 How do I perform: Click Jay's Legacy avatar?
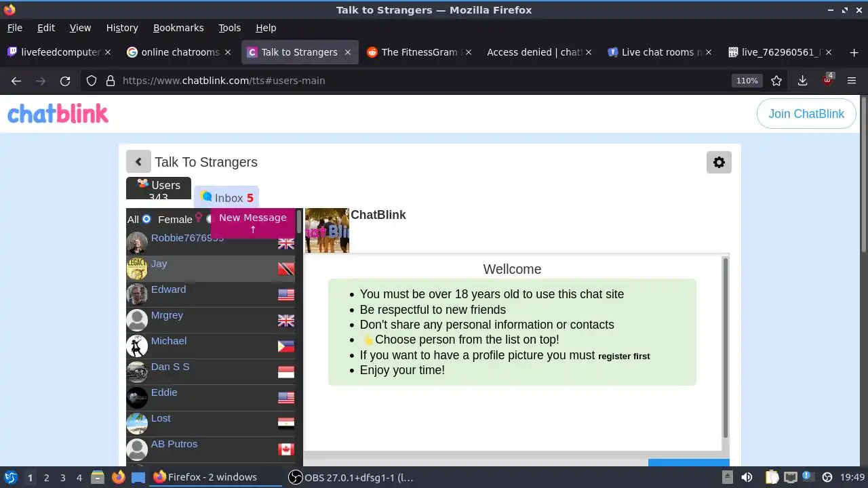click(x=137, y=268)
